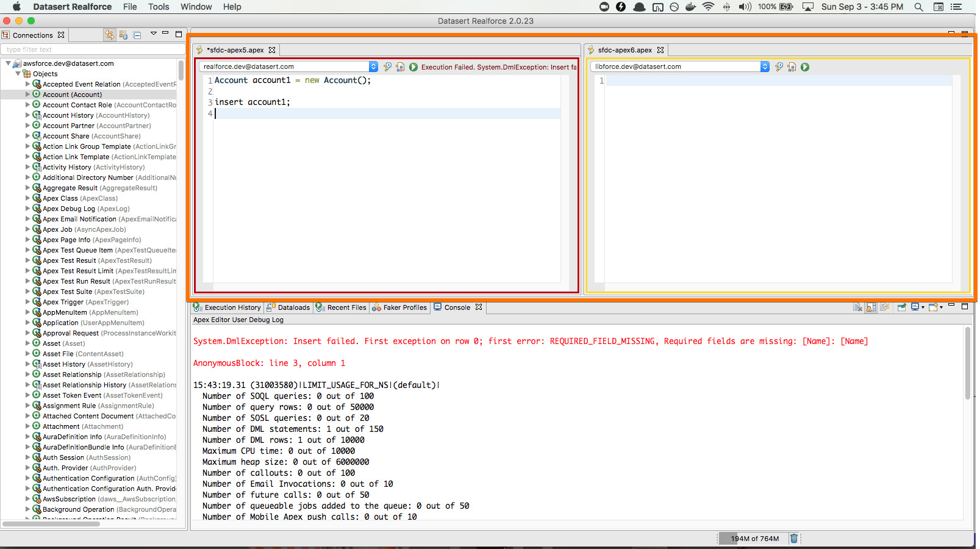Expand the Account (Account) tree node
Screen dimensions: 980x549
(x=27, y=95)
